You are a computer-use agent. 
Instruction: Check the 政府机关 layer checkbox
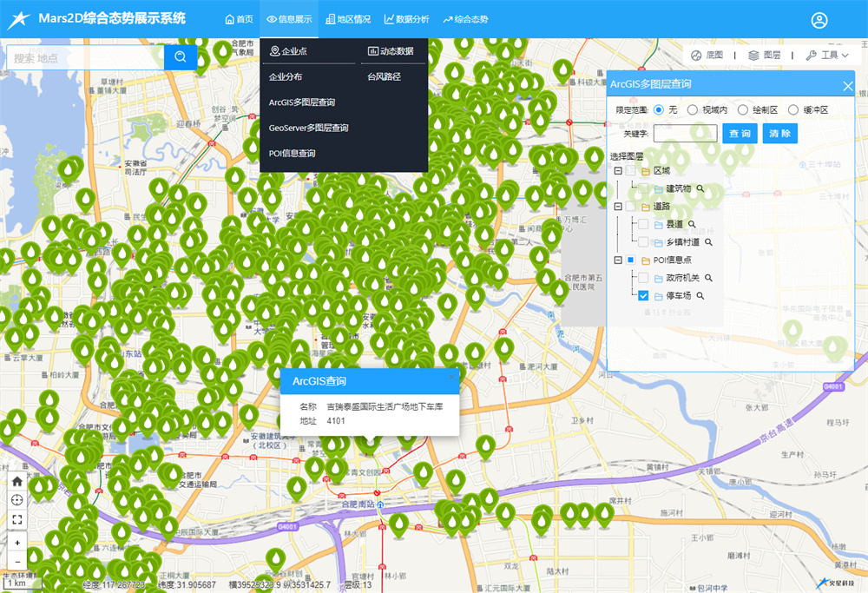point(643,278)
